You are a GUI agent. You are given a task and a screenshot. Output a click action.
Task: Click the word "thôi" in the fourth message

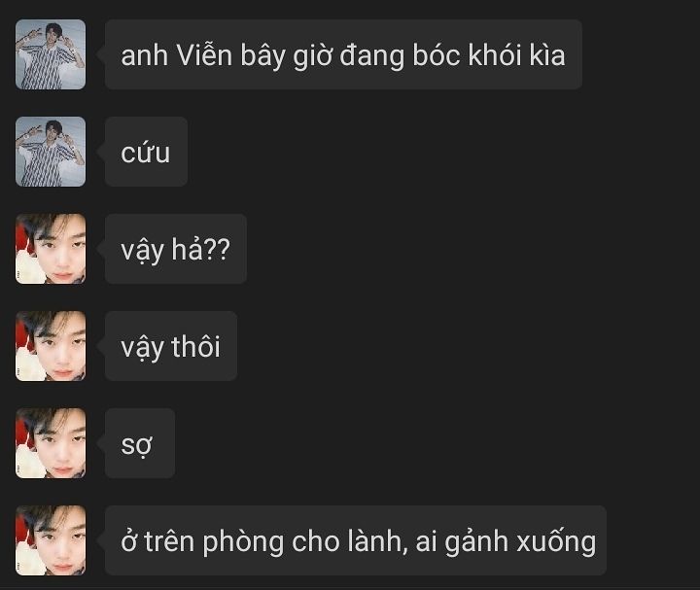(196, 347)
